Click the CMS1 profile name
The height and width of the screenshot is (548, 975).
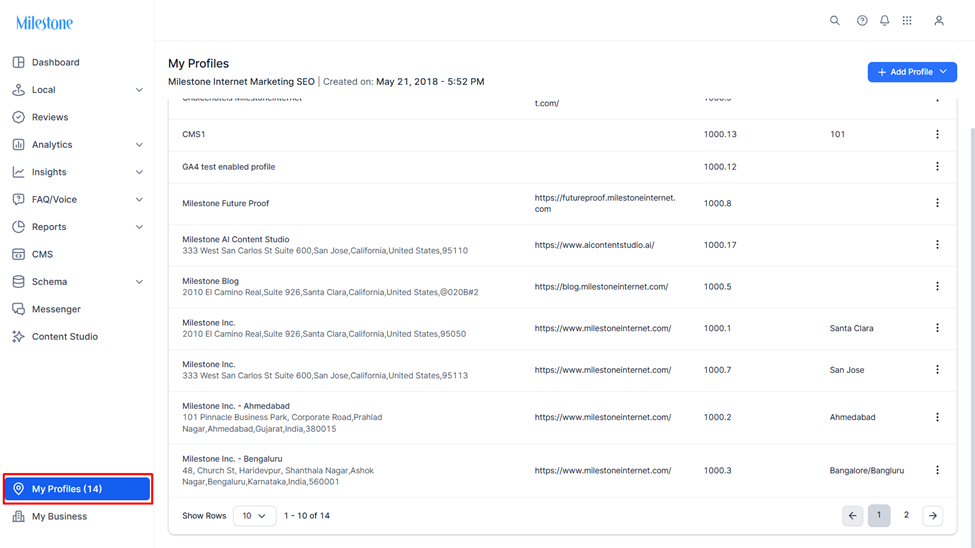coord(193,134)
